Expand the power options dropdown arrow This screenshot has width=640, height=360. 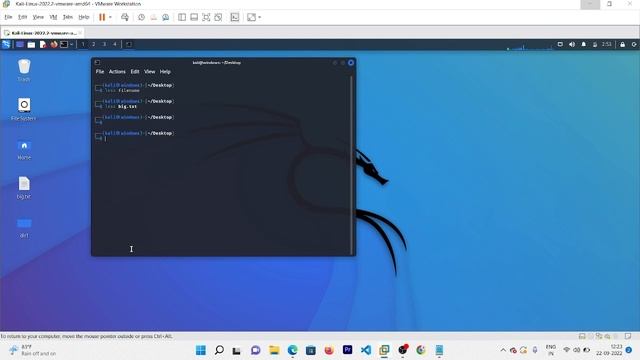110,17
